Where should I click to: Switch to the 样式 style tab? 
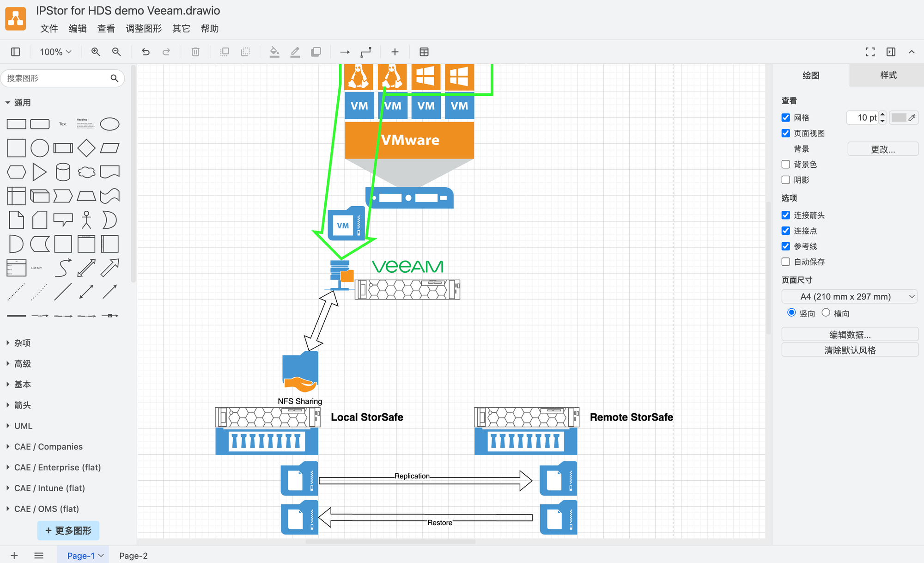click(x=888, y=75)
